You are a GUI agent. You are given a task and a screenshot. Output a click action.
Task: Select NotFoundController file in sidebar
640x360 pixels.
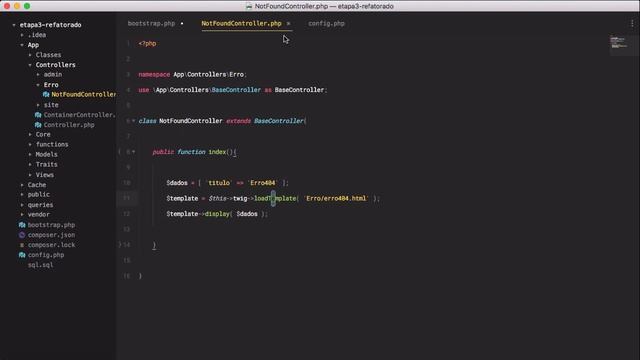pyautogui.click(x=84, y=95)
